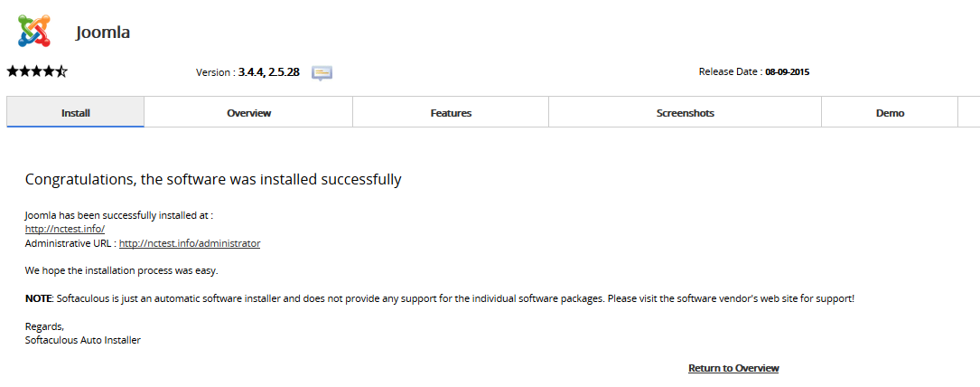The width and height of the screenshot is (980, 387).
Task: Switch to the Overview tab
Action: (248, 112)
